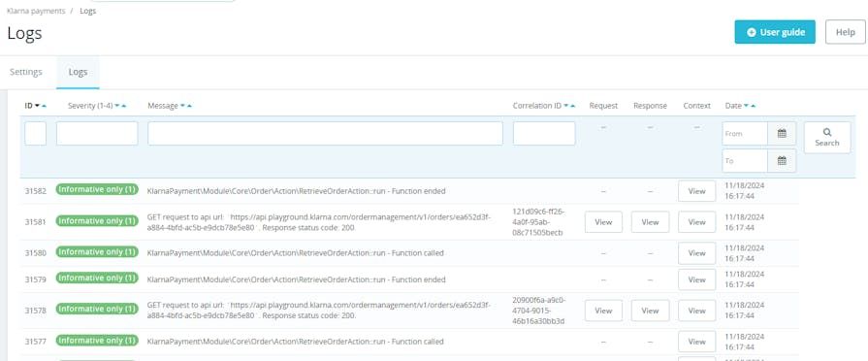868x361 pixels.
Task: Sort Message column descending arrow
Action: (182, 106)
